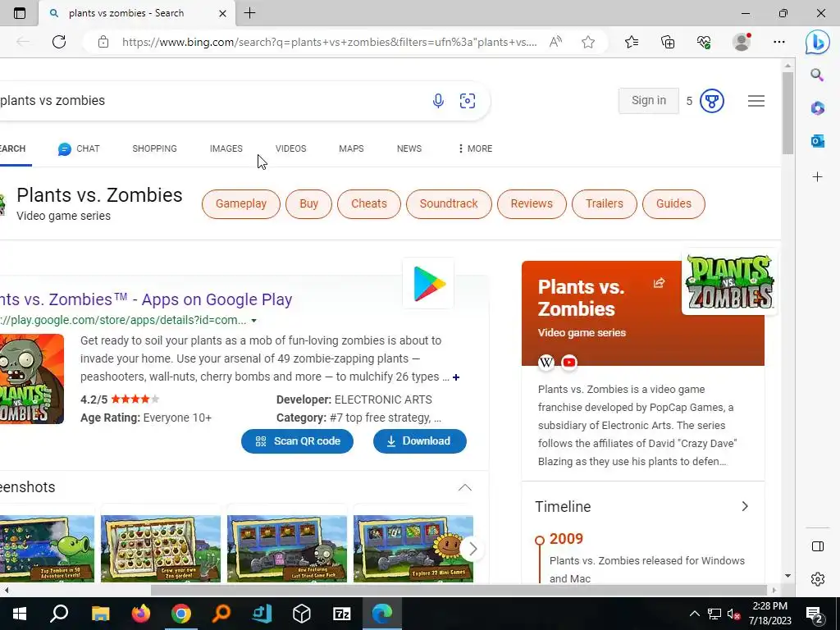Show next screenshots with carousel arrow

472,549
